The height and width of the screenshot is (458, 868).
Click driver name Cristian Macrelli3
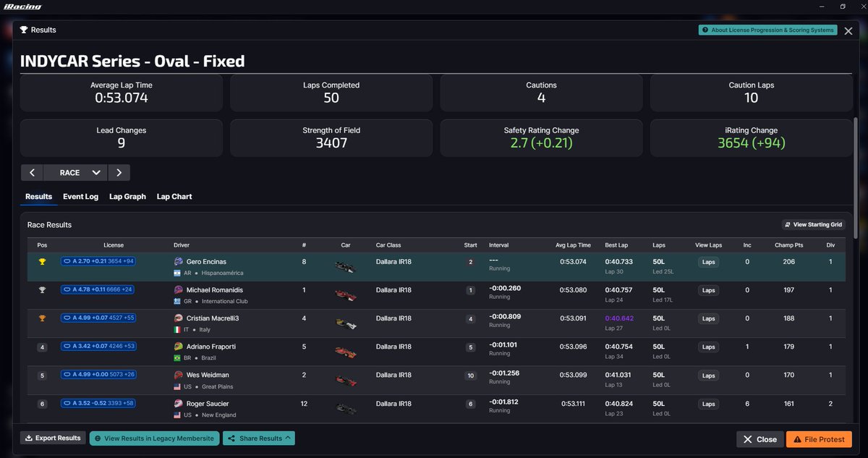[213, 318]
